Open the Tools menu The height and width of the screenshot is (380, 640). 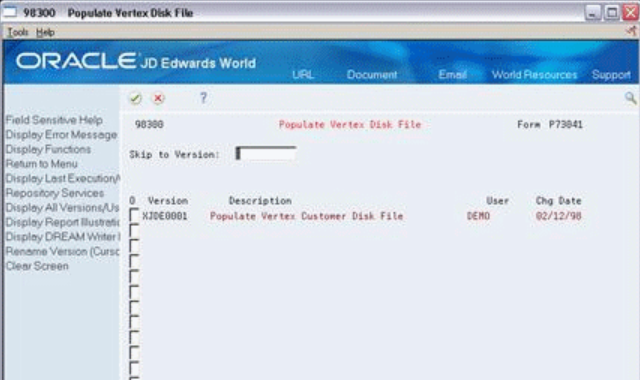point(18,32)
